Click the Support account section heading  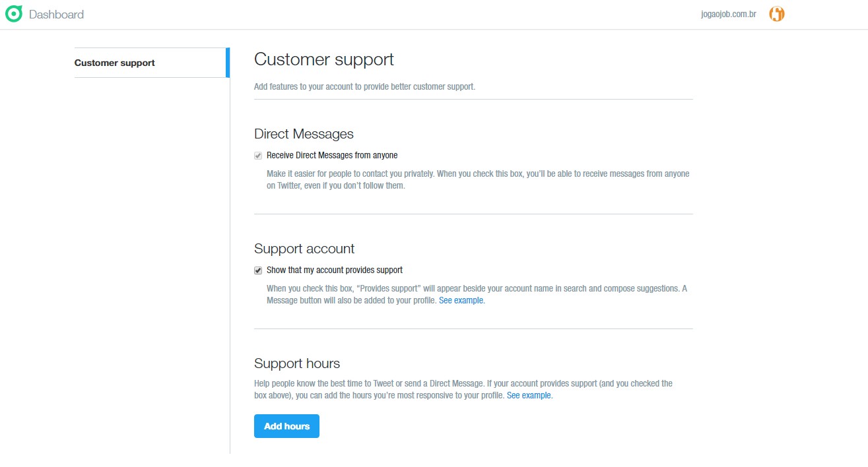click(x=304, y=249)
